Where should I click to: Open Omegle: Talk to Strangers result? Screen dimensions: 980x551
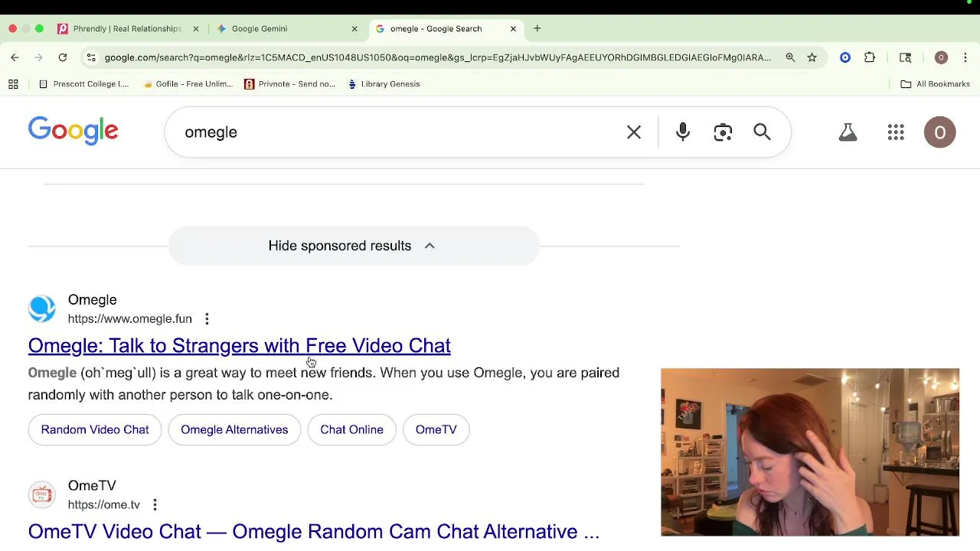point(240,346)
